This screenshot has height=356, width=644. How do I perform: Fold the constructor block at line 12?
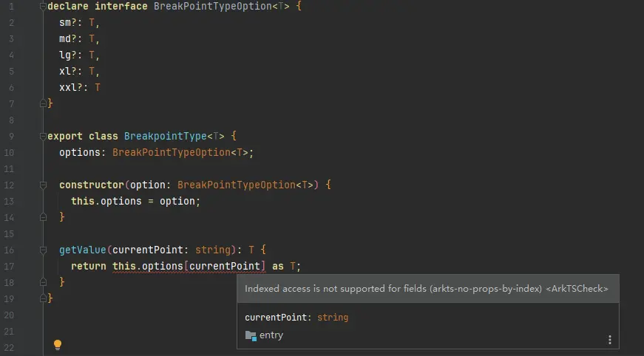43,185
